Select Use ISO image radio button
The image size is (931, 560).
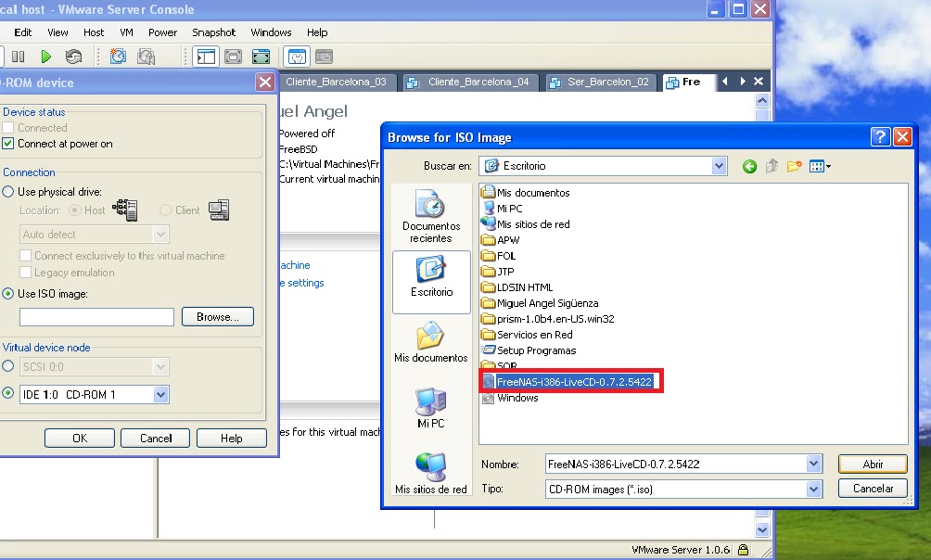(x=7, y=293)
